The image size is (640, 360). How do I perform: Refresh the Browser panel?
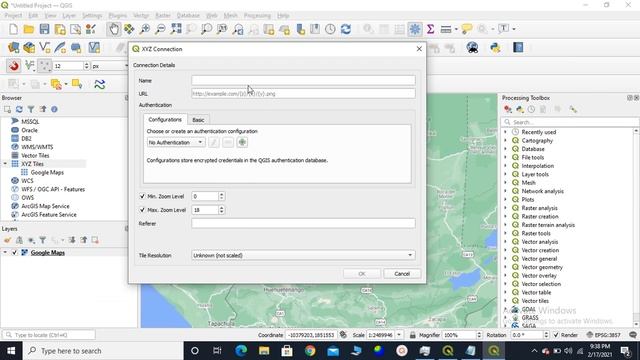(19, 109)
